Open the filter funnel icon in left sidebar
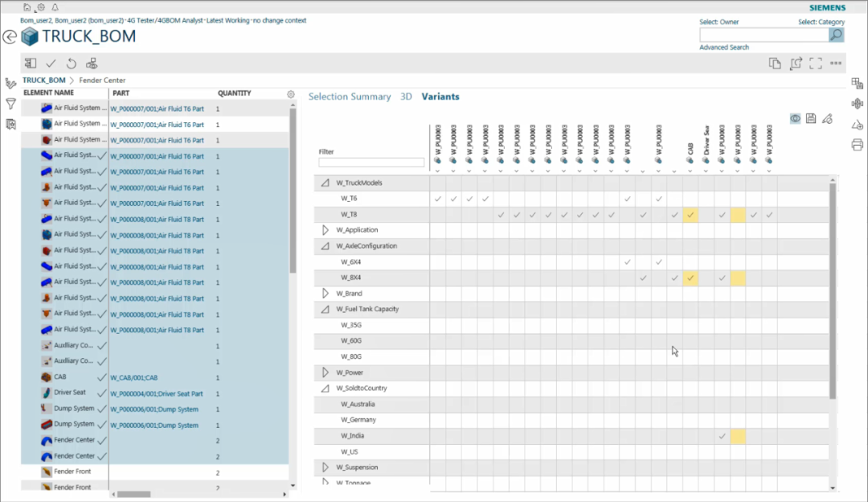Viewport: 868px width, 502px height. pyautogui.click(x=11, y=104)
